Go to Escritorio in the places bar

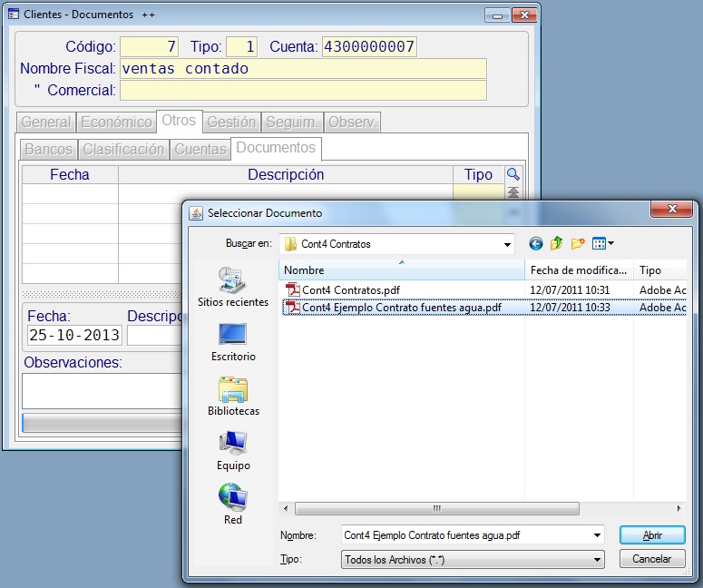[233, 342]
